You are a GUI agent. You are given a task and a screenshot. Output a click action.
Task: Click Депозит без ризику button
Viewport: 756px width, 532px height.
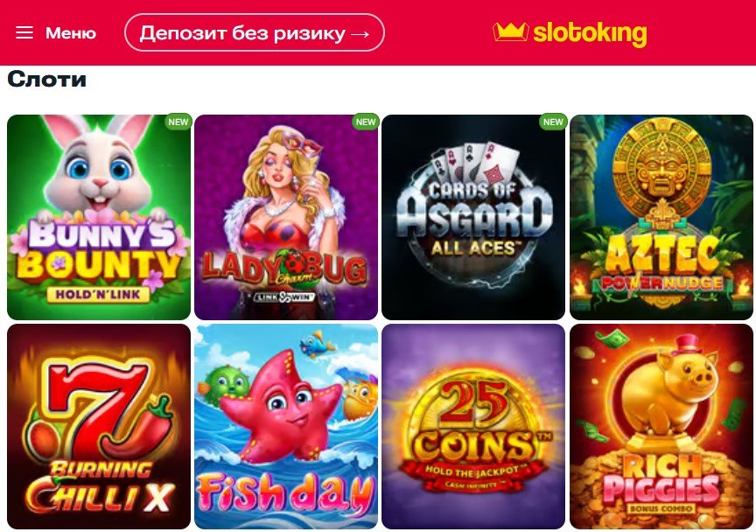[255, 32]
